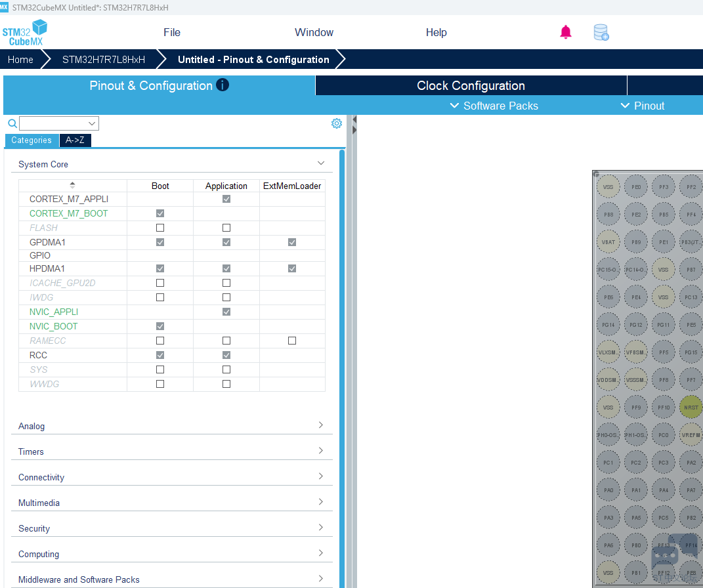Select the PF3 pin on the chip
Viewport: 703px width, 588px height.
click(664, 187)
